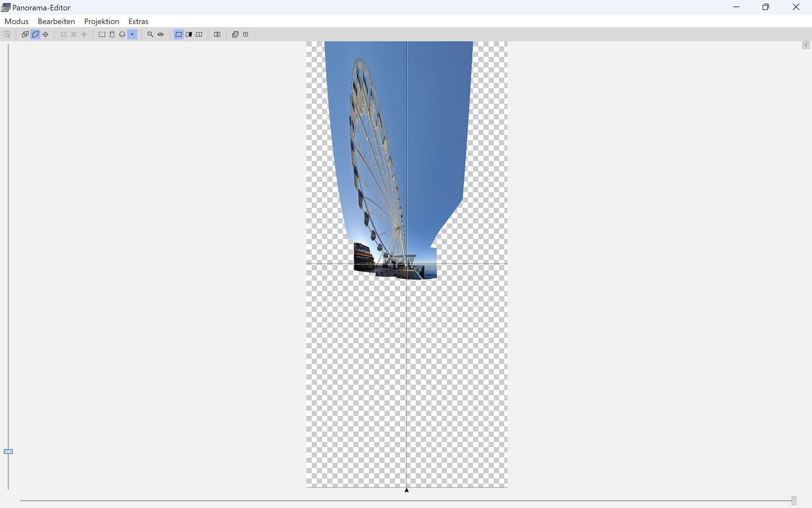The image size is (812, 508).
Task: Choose rectilinear flat projection icon
Action: [x=102, y=35]
